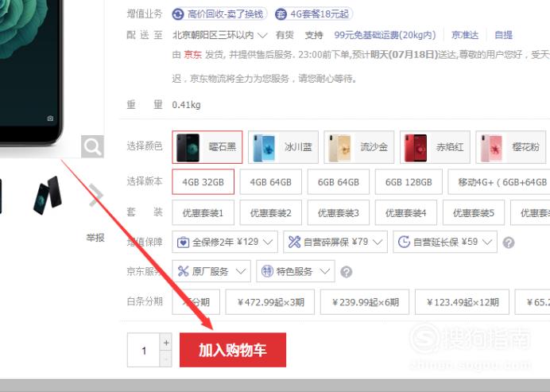Open the 自营碎屏保 ¥79 dropdown
This screenshot has width=550, height=392.
tap(335, 242)
